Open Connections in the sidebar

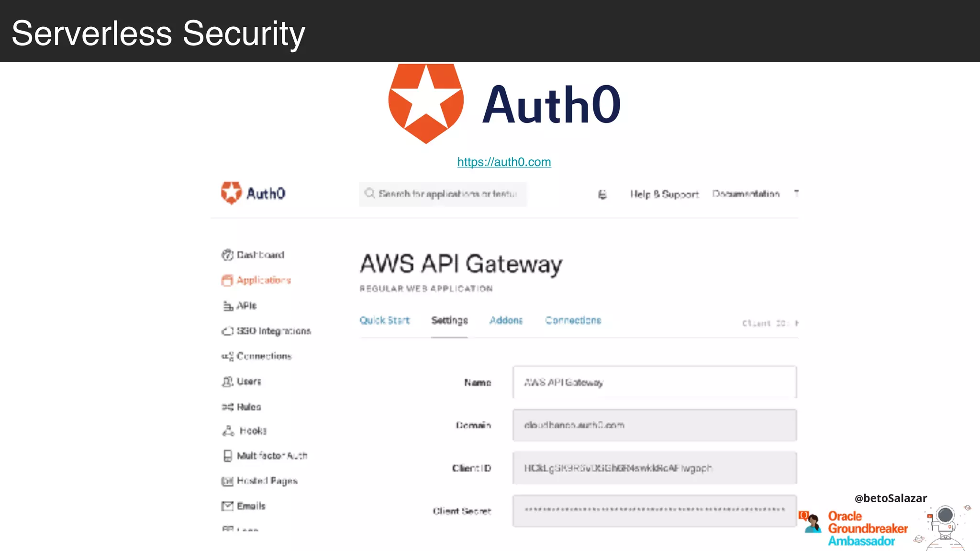point(264,356)
